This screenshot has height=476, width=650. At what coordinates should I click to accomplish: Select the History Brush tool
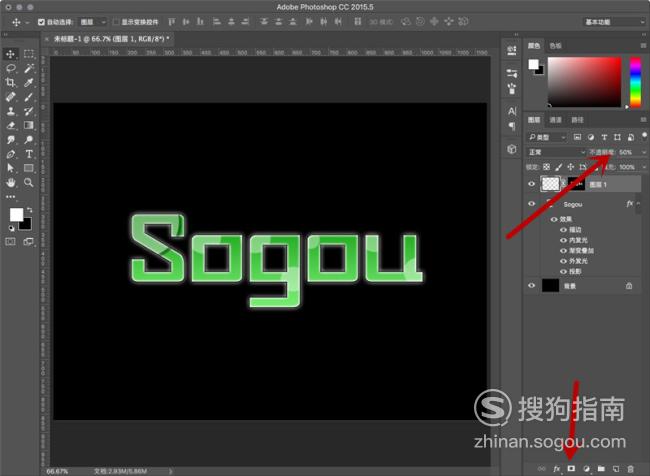29,111
